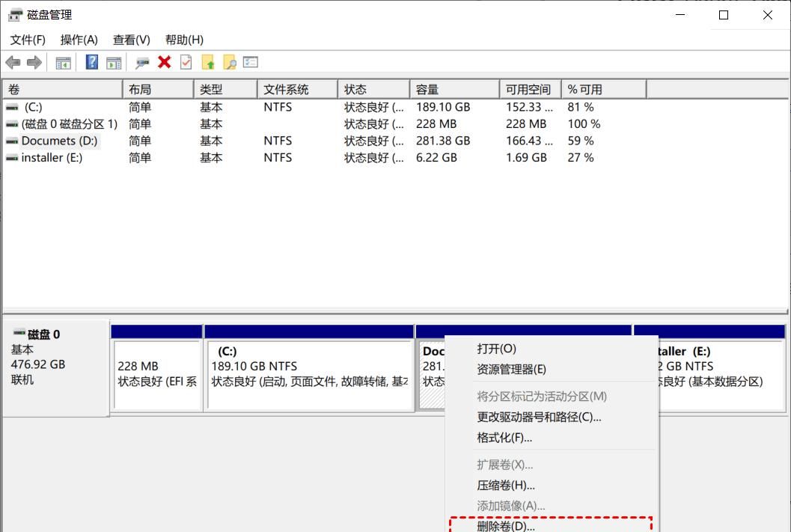Open the 文件(F) menu
Viewport: 791px width, 532px height.
coord(28,40)
